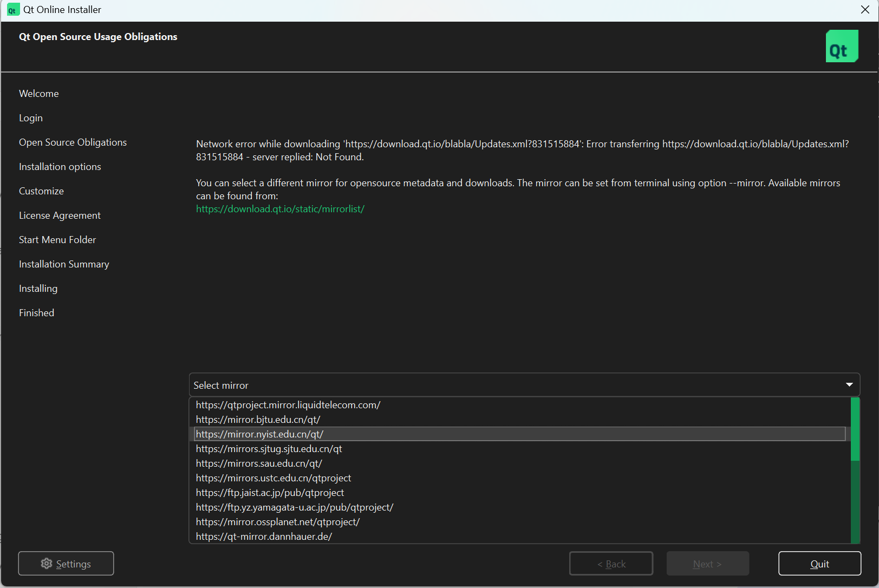Open the download.qt.io mirrorlist link
The width and height of the screenshot is (879, 588).
point(280,209)
